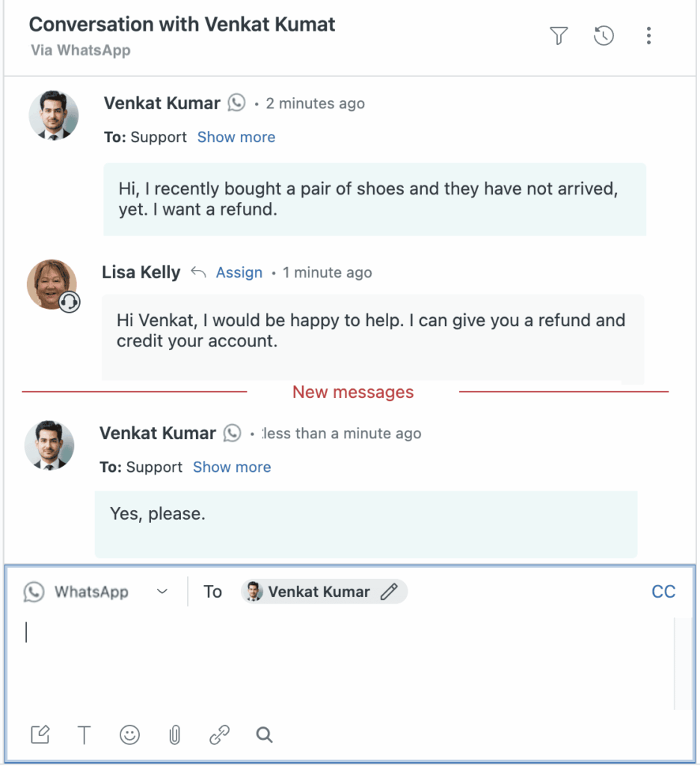Expand Show more on latest Venkat message
The width and height of the screenshot is (700, 766).
point(232,467)
